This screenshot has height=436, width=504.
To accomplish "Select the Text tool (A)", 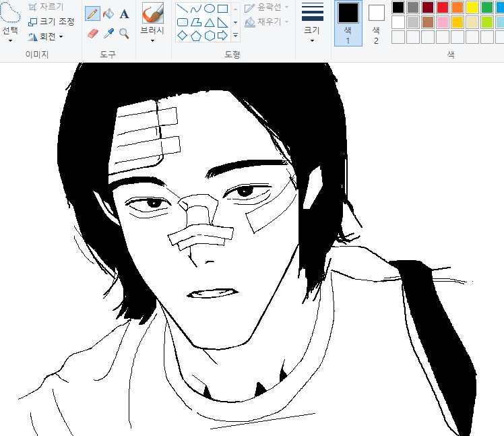I will (x=124, y=14).
